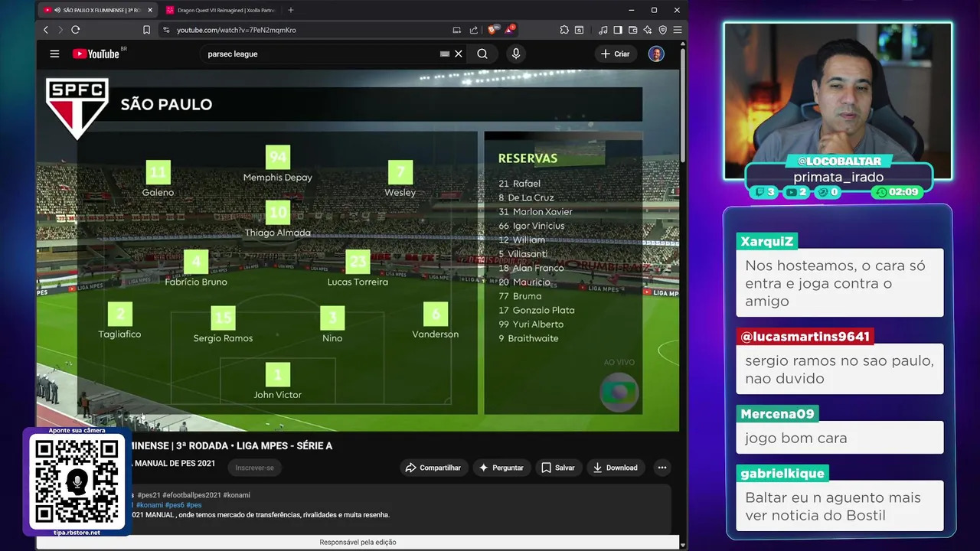This screenshot has height=551, width=980.
Task: Click the Mercena09 chat username
Action: pos(777,414)
